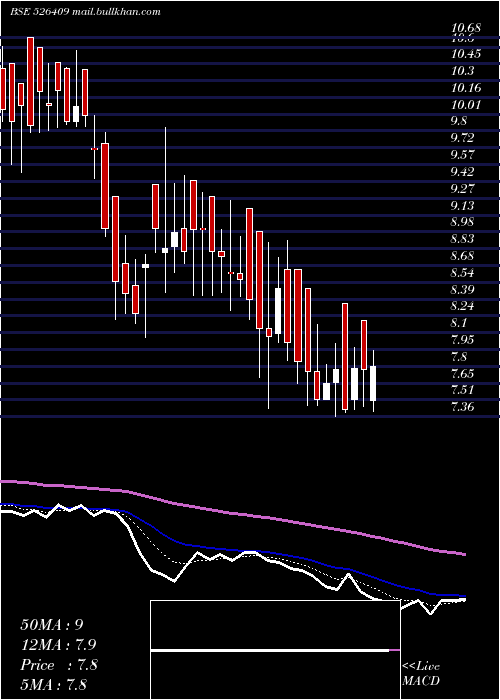Click the BSE 526409 mail.bullkhan.com title text
Viewport: 500px width, 700px height.
(85, 12)
